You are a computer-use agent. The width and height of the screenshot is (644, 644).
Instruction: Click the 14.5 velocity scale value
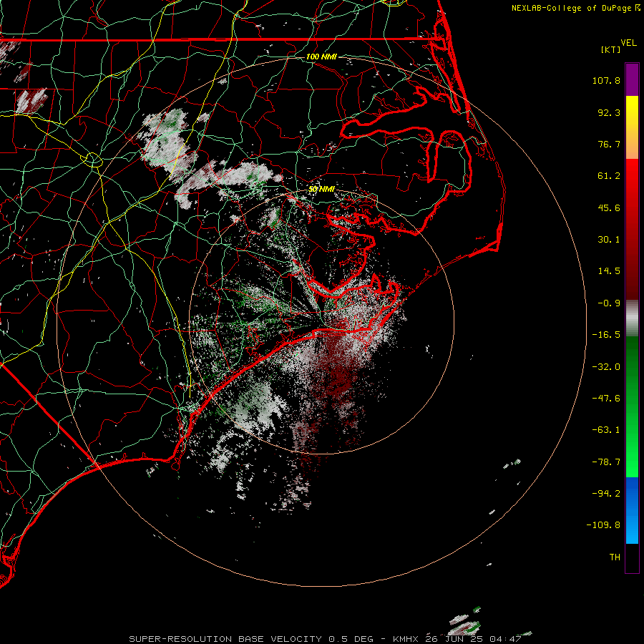609,271
